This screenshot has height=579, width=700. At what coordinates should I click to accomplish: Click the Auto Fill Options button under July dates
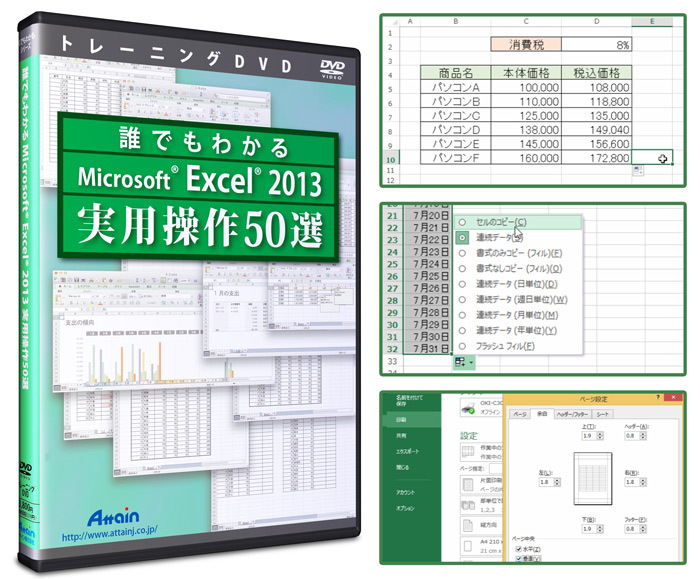click(x=463, y=362)
